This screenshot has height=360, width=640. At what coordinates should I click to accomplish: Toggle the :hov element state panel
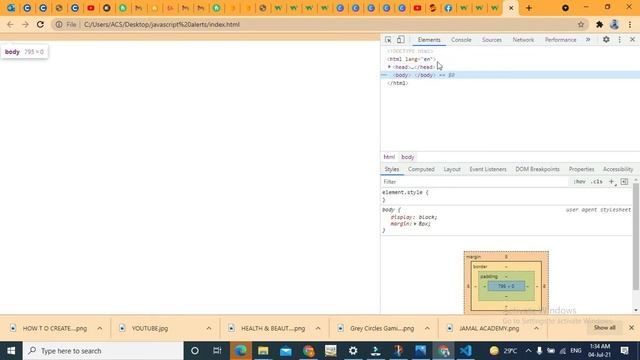click(x=579, y=182)
